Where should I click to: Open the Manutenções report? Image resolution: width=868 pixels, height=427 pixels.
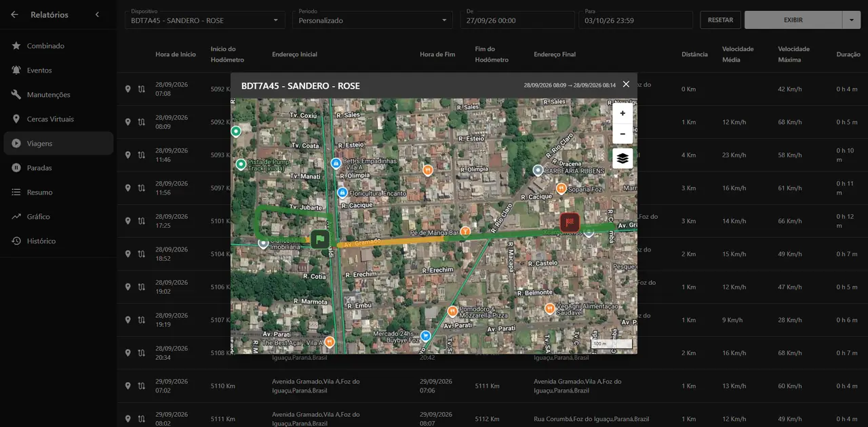click(x=58, y=95)
